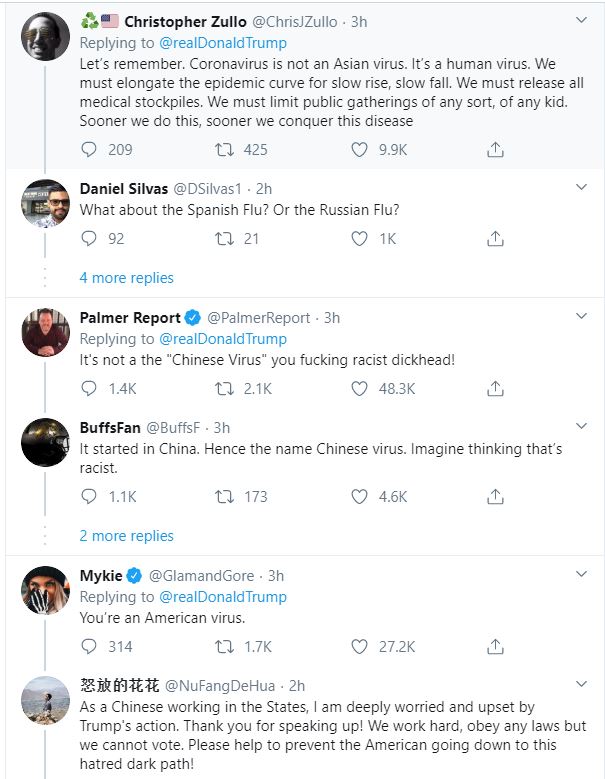The height and width of the screenshot is (779, 605).
Task: Show '2 more replies' under BuffsFan
Action: [x=126, y=536]
